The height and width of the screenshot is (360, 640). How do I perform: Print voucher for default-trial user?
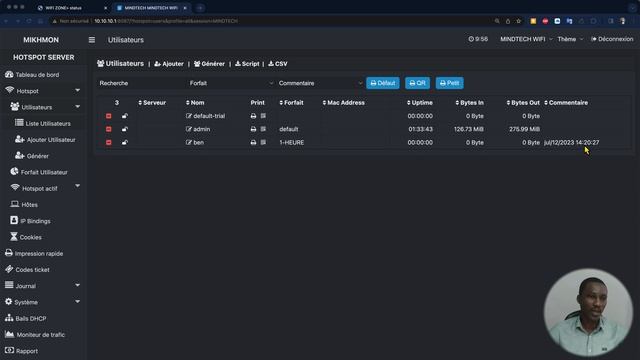[253, 116]
